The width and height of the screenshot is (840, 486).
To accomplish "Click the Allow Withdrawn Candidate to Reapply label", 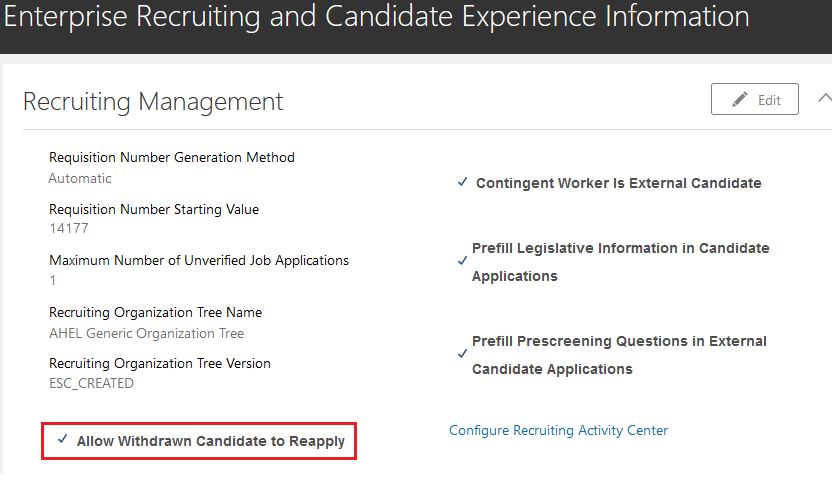I will pos(211,441).
